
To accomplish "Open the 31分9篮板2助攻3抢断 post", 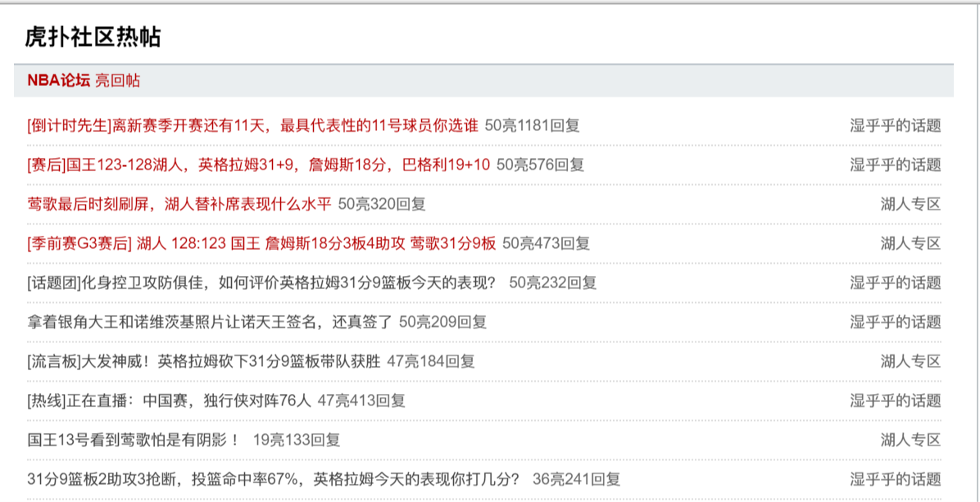I will coord(274,479).
